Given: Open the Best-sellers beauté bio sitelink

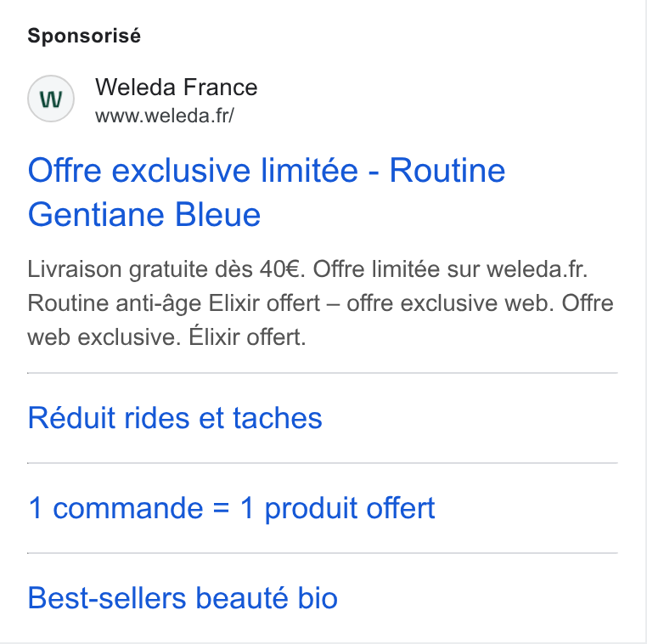Looking at the screenshot, I should (183, 598).
